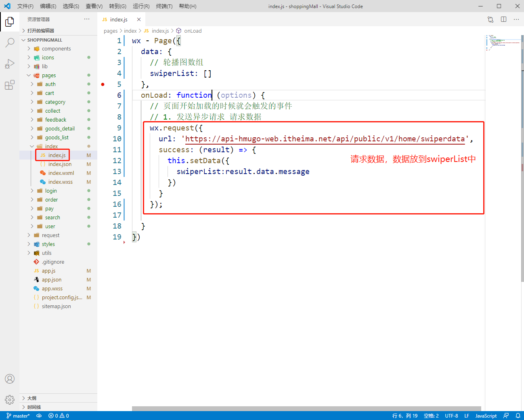The height and width of the screenshot is (420, 524).
Task: Click the Synchronize Changes cloud icon
Action: click(39, 416)
